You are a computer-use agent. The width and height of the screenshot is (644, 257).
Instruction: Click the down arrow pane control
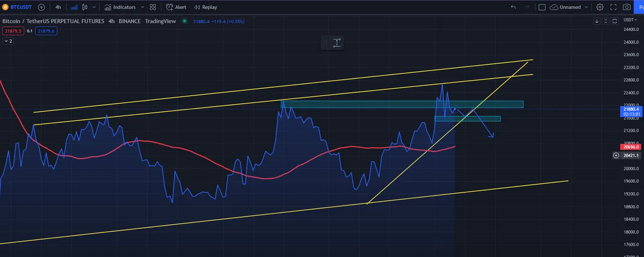[597, 21]
